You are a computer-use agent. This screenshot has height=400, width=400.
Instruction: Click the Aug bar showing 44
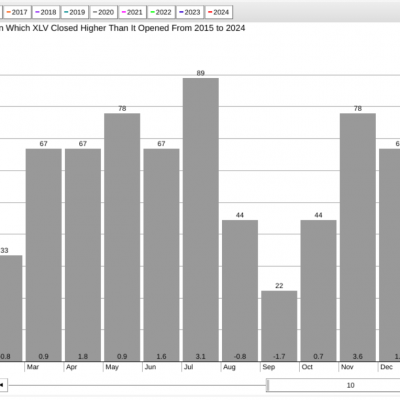click(240, 291)
